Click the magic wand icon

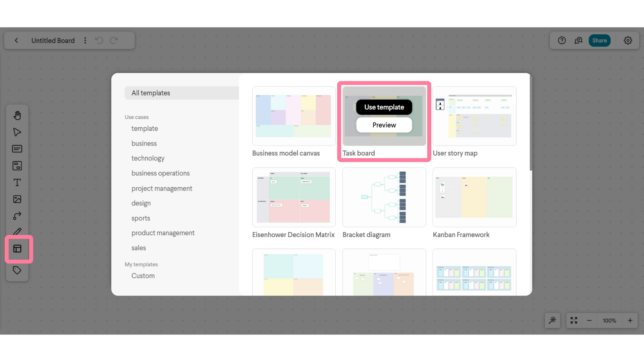point(552,320)
